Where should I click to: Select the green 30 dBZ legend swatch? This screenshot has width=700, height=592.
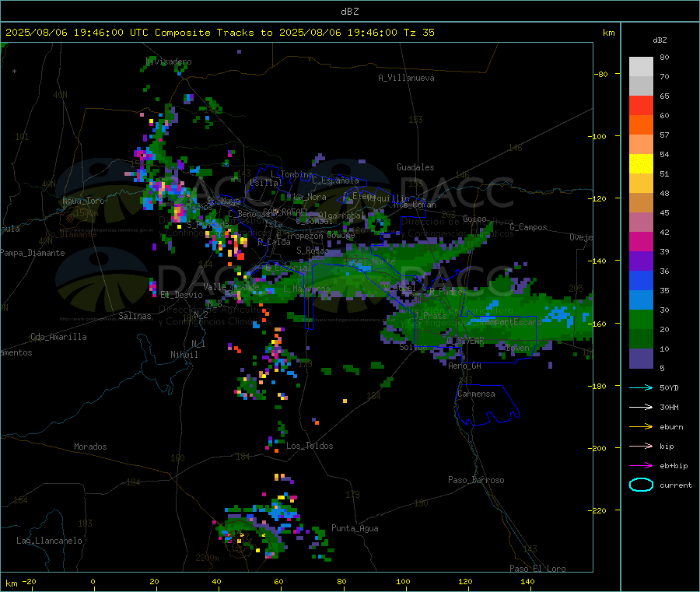point(641,319)
